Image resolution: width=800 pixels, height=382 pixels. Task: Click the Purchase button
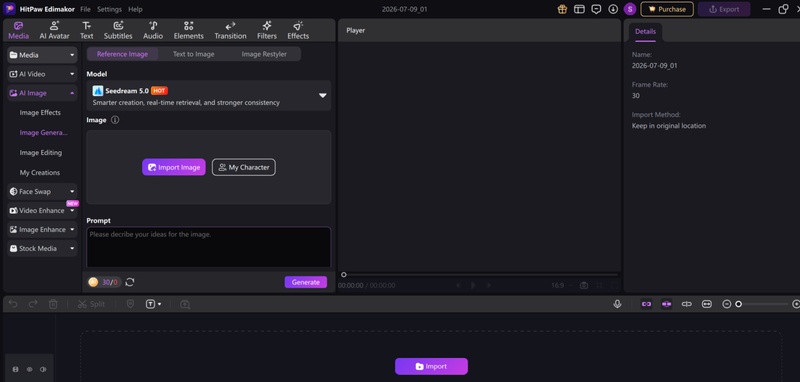[667, 9]
